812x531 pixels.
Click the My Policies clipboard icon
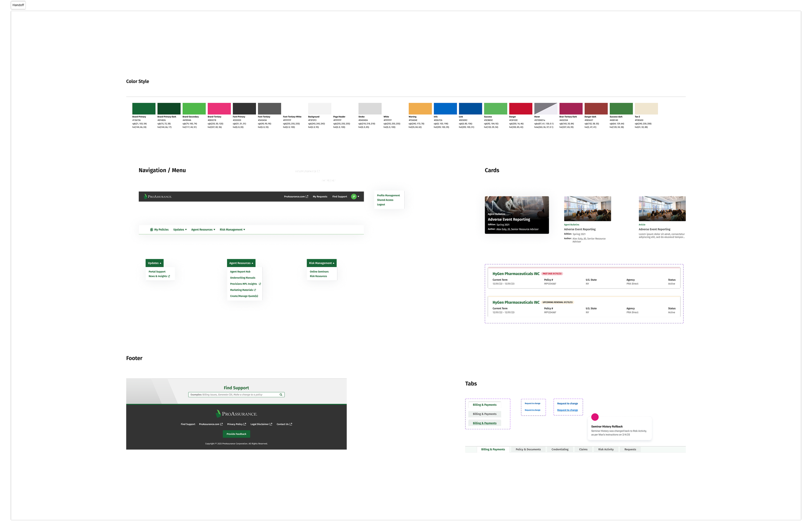tap(151, 230)
